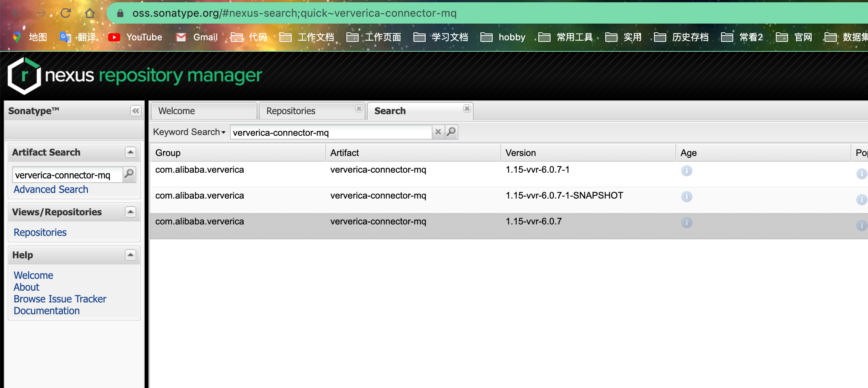Viewport: 868px width, 388px height.
Task: Focus the URL address bar
Action: tap(487, 13)
